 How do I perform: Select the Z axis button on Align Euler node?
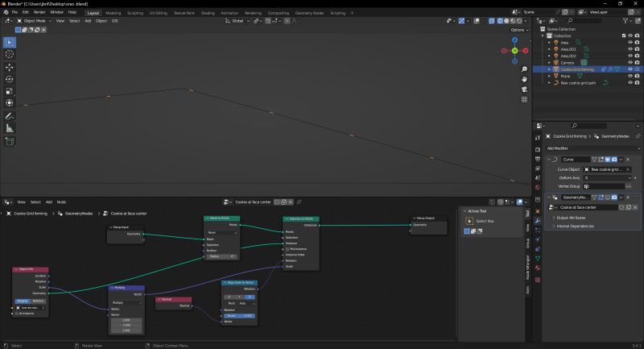pyautogui.click(x=250, y=297)
